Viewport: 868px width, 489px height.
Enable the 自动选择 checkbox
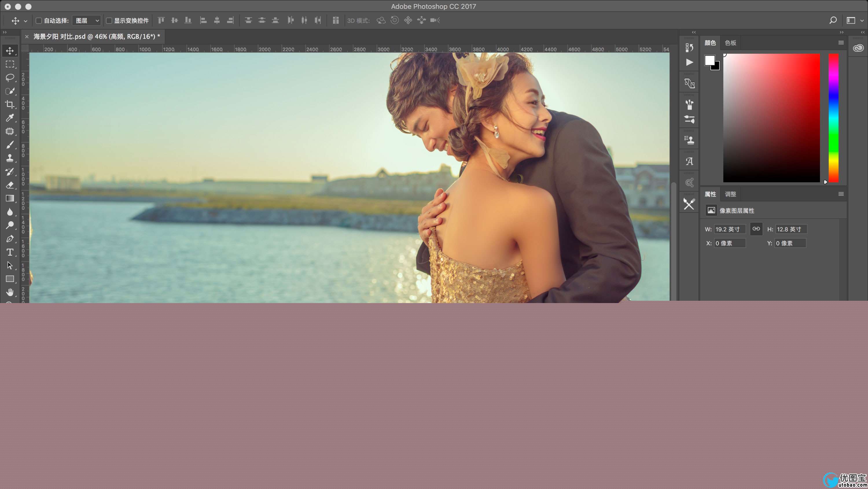point(39,21)
